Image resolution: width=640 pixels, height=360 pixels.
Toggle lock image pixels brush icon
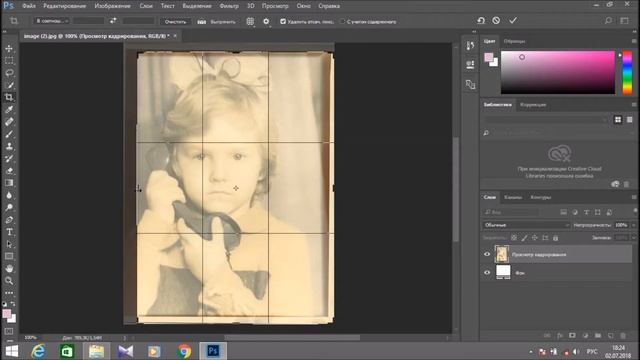(x=524, y=238)
